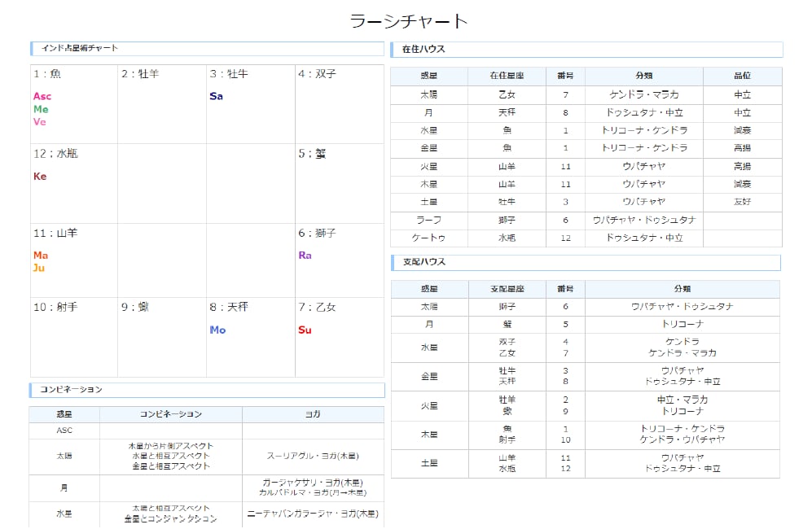Click ウパチャヤ・ドゥシュタナ in ラーフ row
812x529 pixels.
point(643,220)
